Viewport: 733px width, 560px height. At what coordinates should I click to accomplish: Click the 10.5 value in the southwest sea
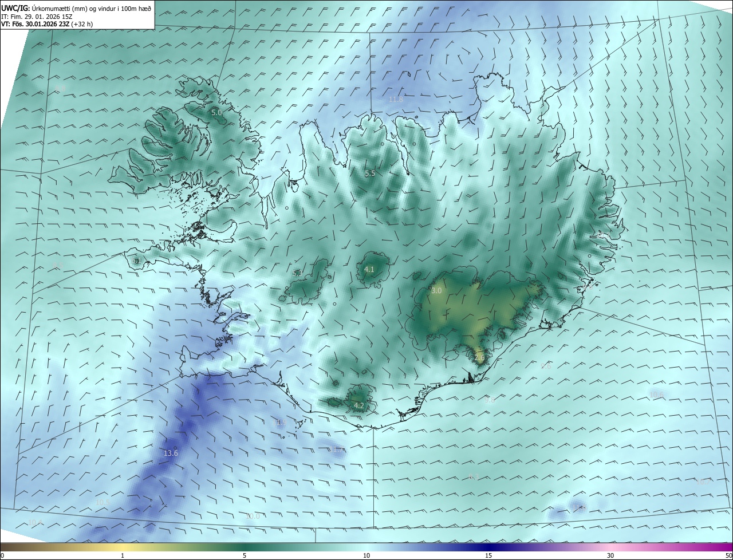point(103,502)
